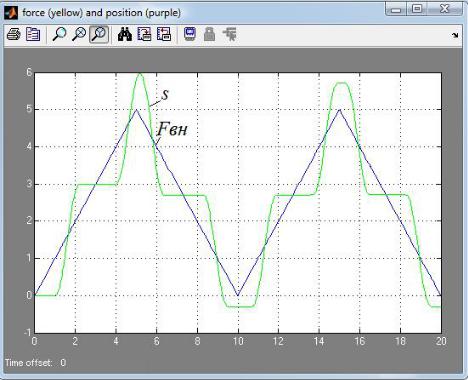Viewport: 468px width, 380px height.
Task: Click the blue curve peak at time 5
Action: pos(136,110)
